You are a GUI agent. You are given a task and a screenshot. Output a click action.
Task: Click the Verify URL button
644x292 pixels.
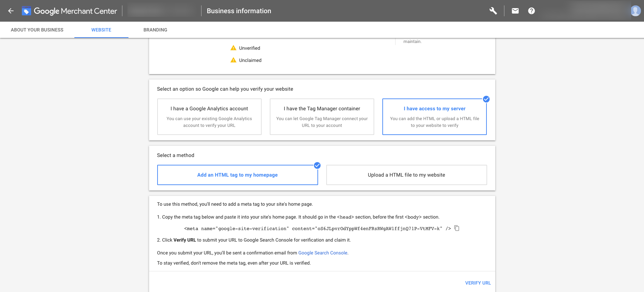[478, 283]
